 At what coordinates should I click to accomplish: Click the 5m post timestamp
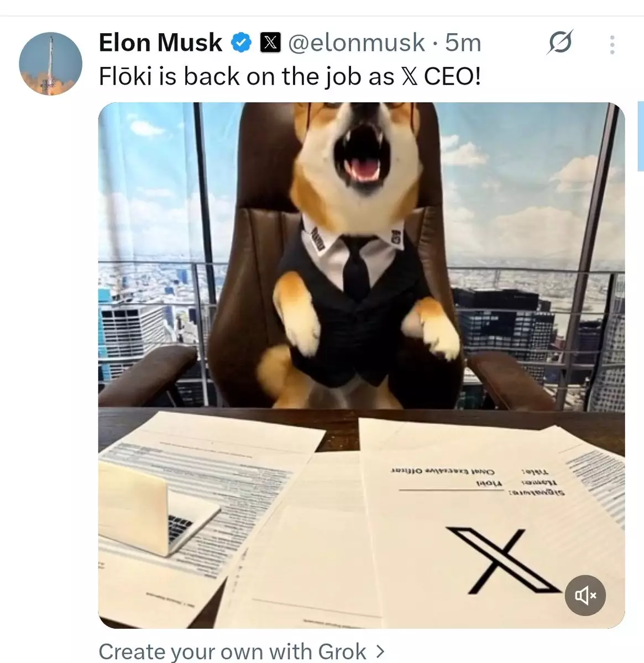click(463, 43)
